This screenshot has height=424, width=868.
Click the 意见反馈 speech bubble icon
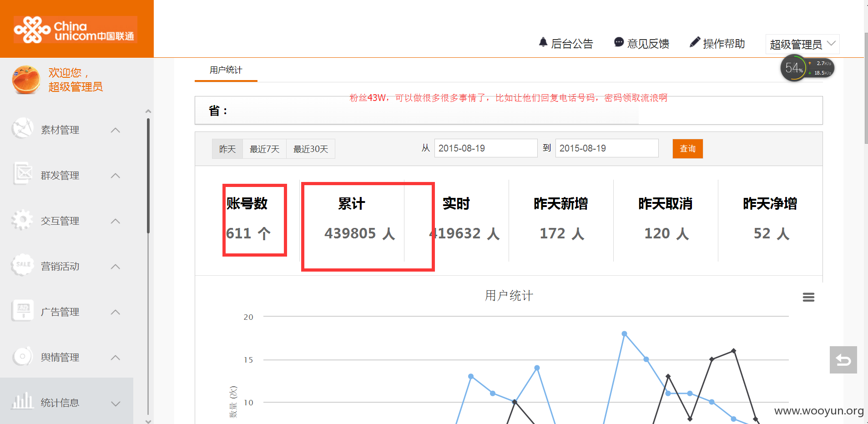point(619,42)
